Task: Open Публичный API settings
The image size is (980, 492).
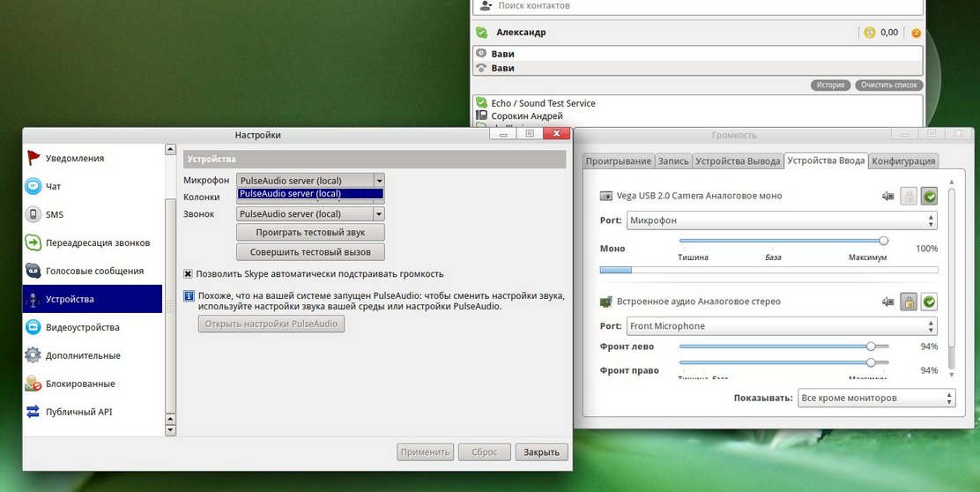Action: [x=93, y=412]
